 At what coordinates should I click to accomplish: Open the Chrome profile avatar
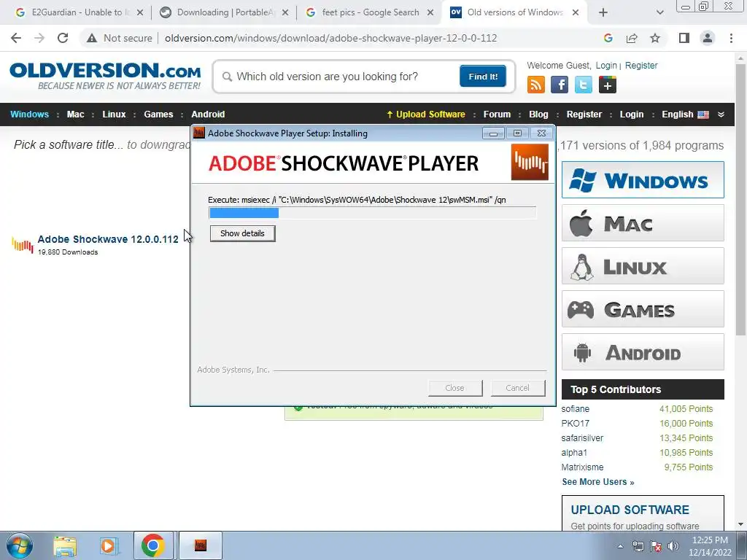[708, 38]
